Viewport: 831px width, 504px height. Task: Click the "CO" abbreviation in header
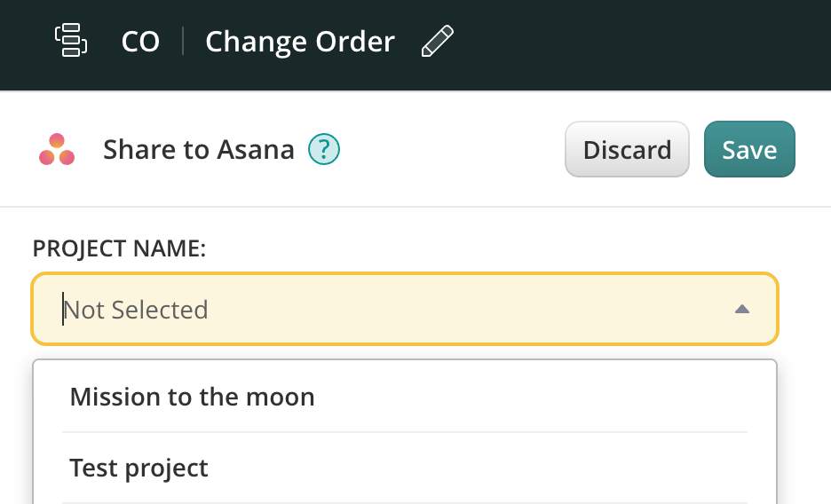[140, 42]
